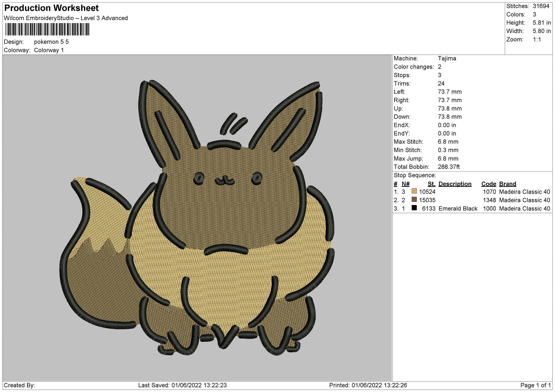Select the design name 'pokemon 5 5'
The height and width of the screenshot is (392, 555).
tap(51, 42)
